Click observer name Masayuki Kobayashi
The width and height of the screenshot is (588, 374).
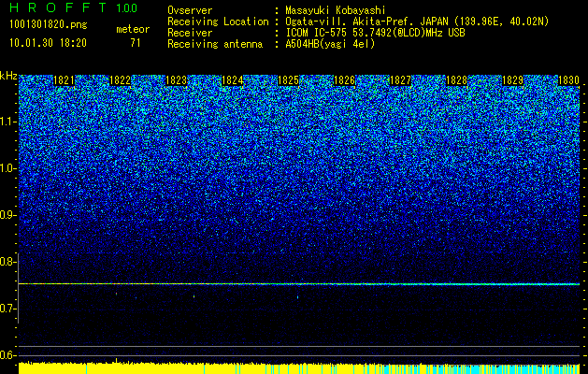coord(336,10)
